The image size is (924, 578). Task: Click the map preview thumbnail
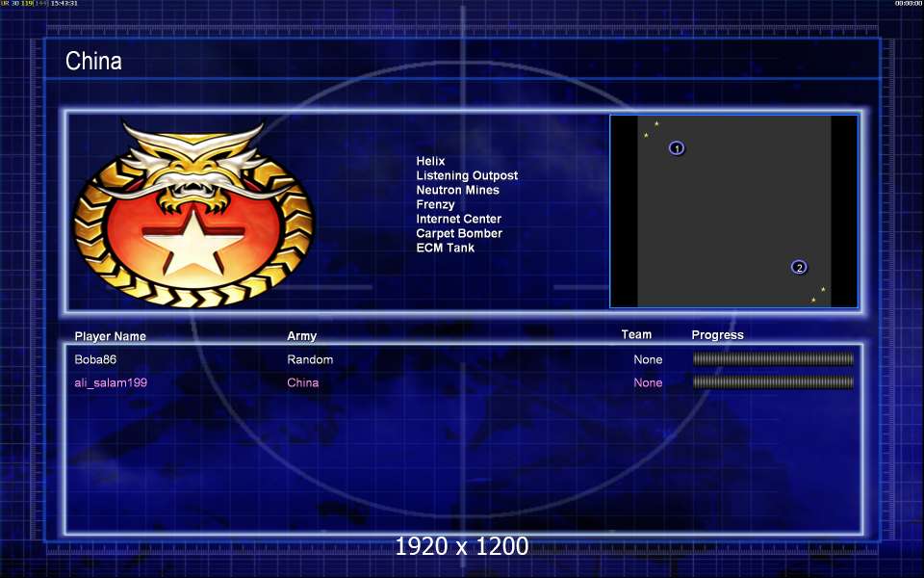[733, 211]
